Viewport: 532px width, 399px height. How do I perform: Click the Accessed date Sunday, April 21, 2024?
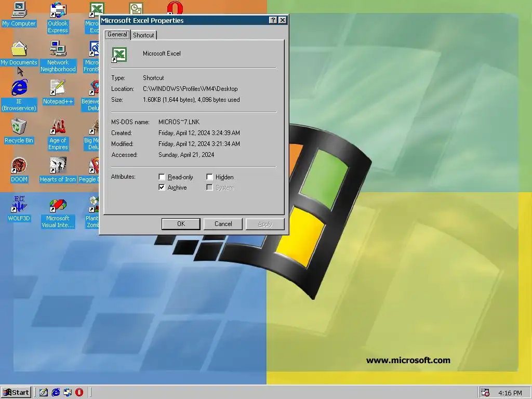coord(187,155)
